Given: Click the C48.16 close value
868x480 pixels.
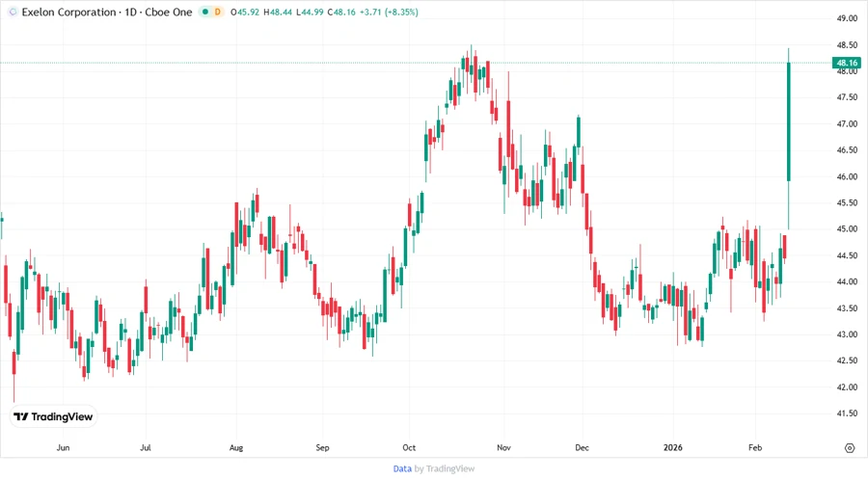Looking at the screenshot, I should (x=341, y=13).
